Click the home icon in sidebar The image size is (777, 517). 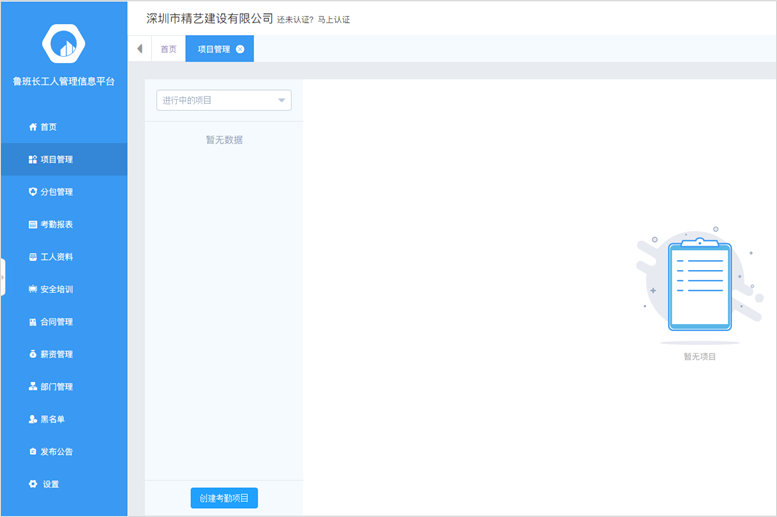pos(33,127)
